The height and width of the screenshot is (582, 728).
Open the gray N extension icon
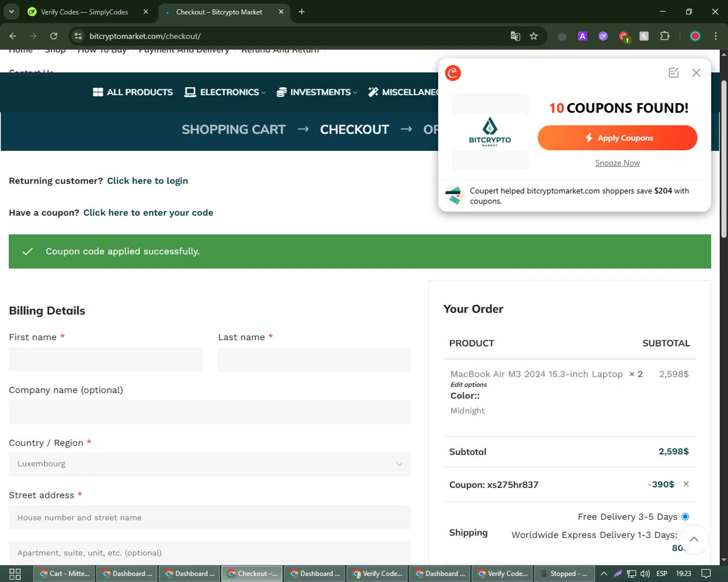point(644,36)
